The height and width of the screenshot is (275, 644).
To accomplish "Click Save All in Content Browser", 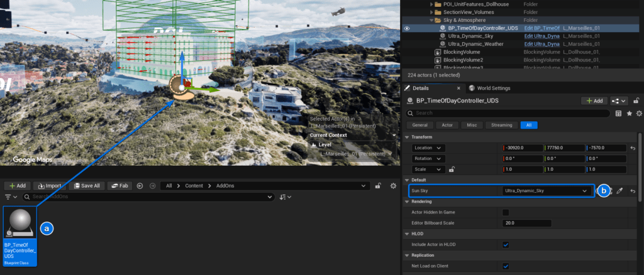I will (87, 186).
